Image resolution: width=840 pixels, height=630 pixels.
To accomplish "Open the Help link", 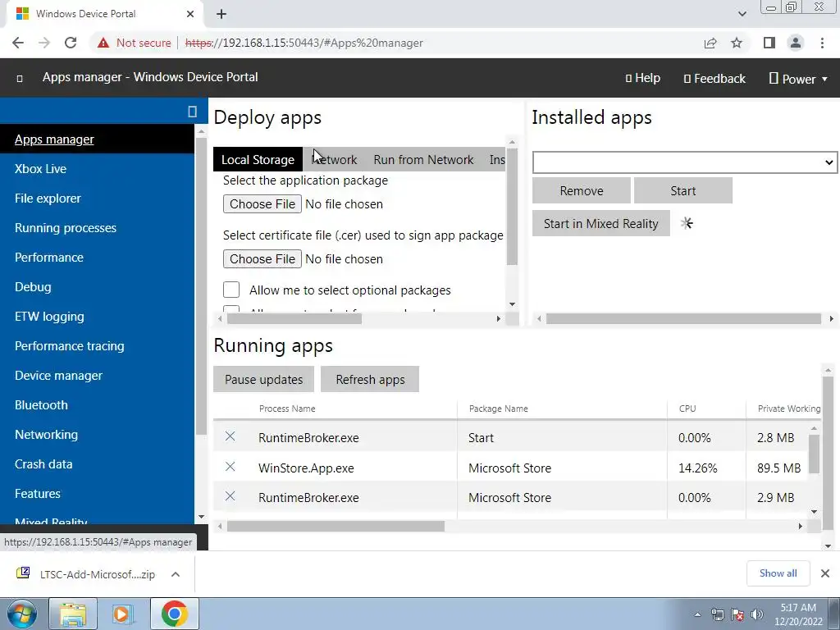I will [x=643, y=78].
